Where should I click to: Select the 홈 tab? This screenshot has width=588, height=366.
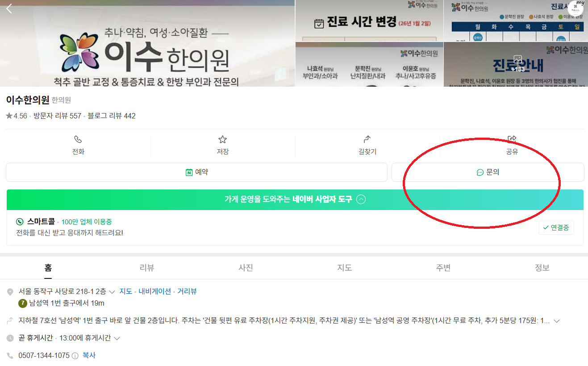[x=48, y=268]
